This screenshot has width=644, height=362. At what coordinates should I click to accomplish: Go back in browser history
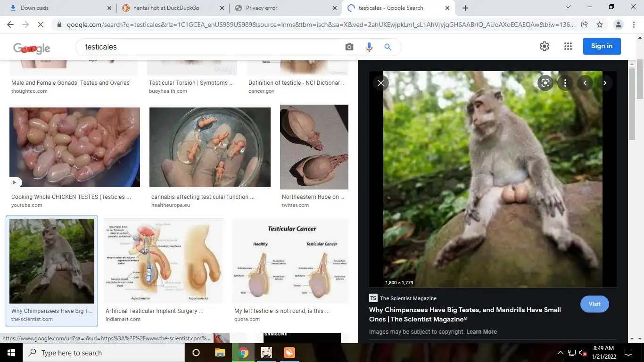point(10,25)
